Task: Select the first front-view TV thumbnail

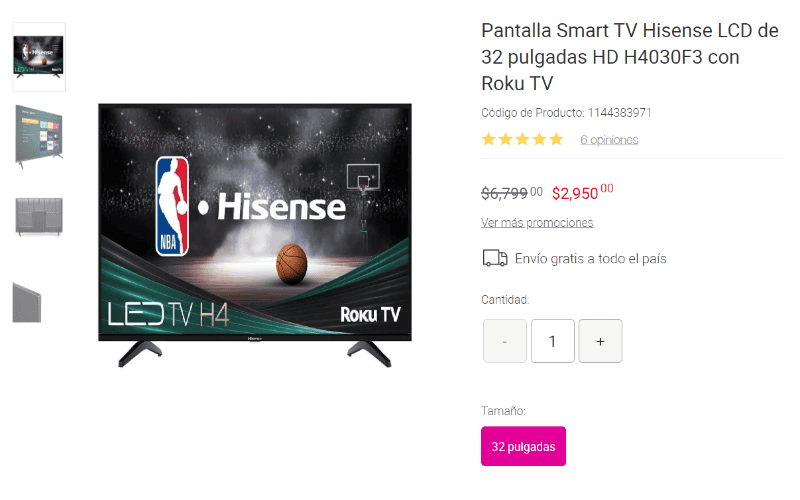Action: click(39, 57)
